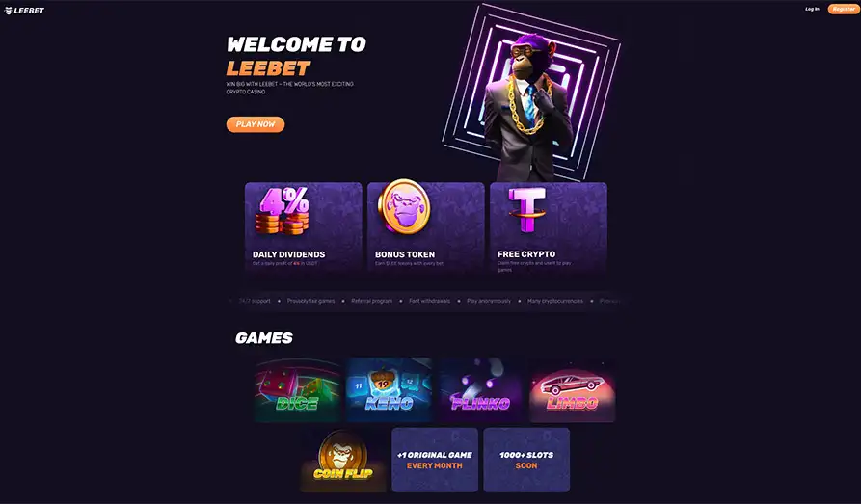Open the Daily Dividends card
861x504 pixels.
pos(304,227)
